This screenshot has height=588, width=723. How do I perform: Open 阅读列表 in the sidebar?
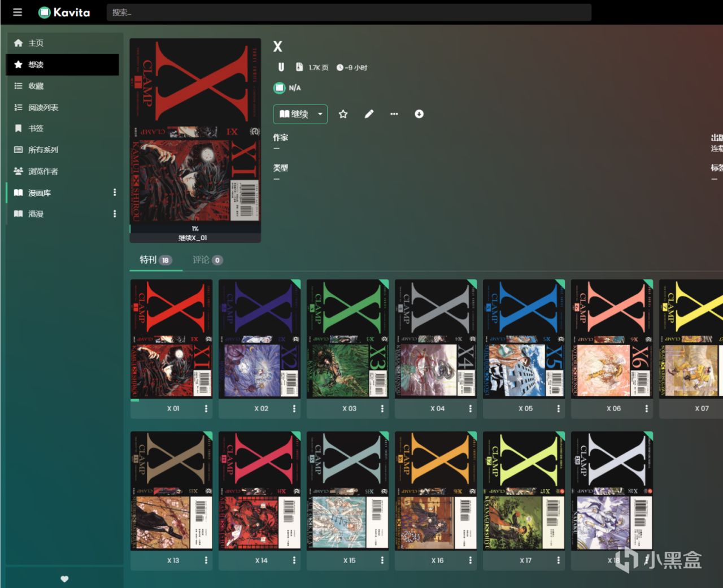[x=62, y=107]
